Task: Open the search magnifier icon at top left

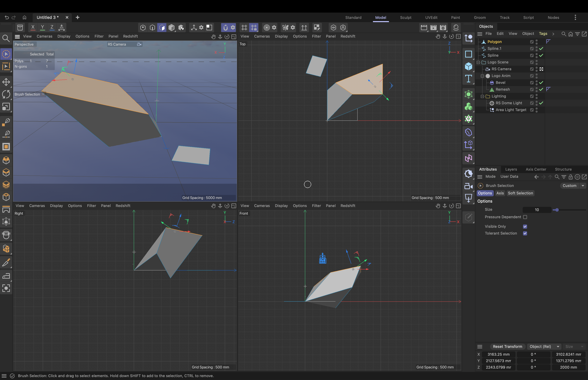Action: [6, 38]
